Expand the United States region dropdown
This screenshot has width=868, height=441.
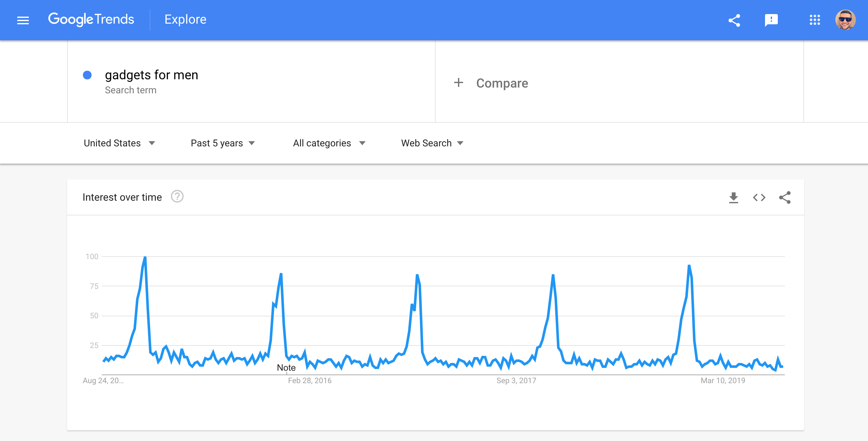tap(119, 143)
